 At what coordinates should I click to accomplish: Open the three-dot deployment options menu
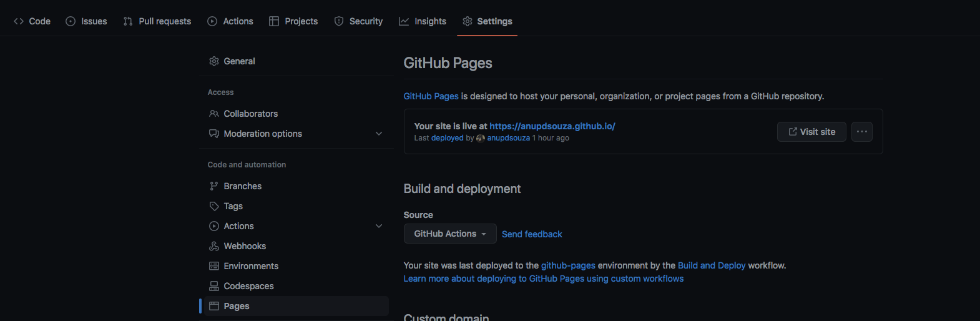pyautogui.click(x=861, y=132)
